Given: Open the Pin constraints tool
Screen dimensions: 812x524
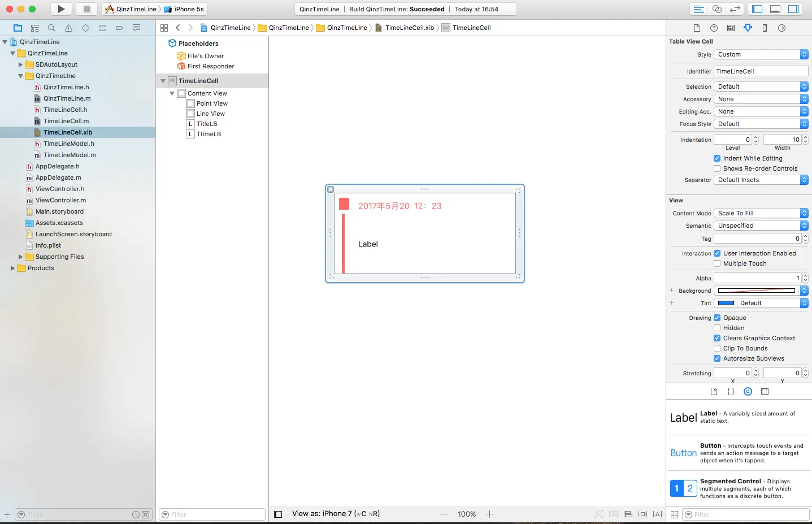Looking at the screenshot, I should point(642,514).
